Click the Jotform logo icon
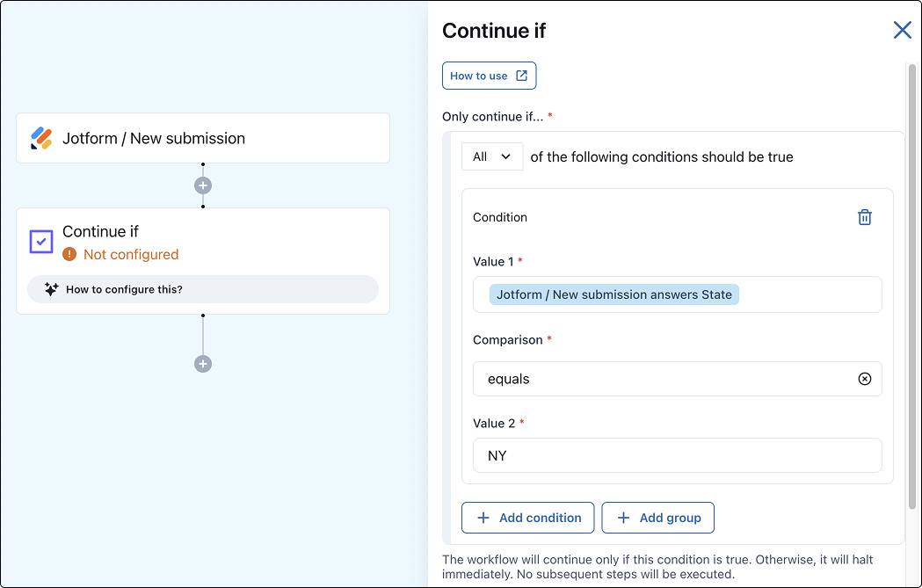This screenshot has width=922, height=588. 41,138
